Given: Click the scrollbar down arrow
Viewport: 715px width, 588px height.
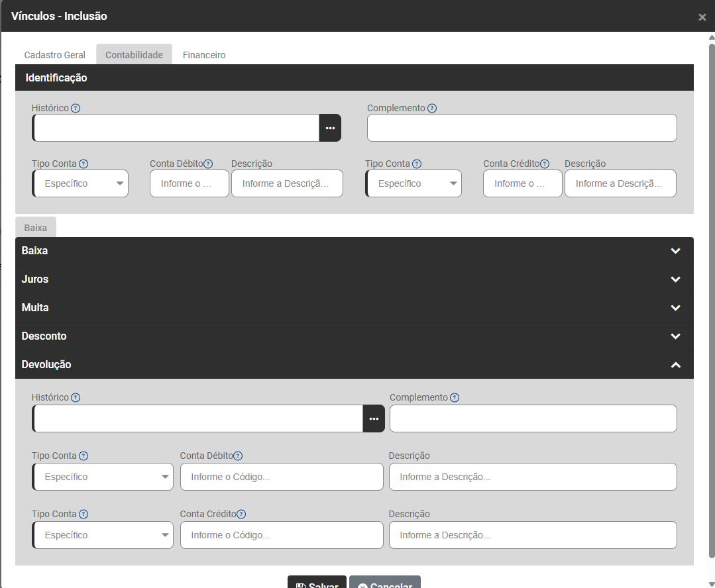Looking at the screenshot, I should (x=712, y=584).
